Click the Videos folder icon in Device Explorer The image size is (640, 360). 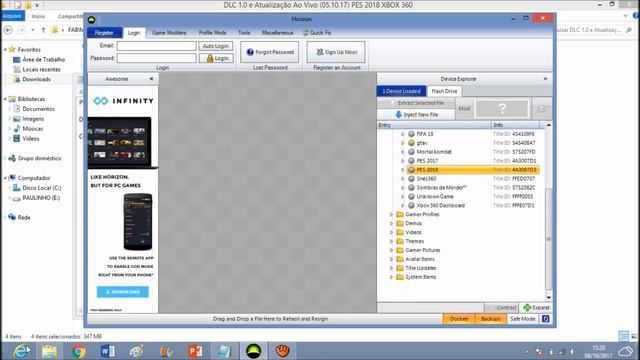pos(400,232)
